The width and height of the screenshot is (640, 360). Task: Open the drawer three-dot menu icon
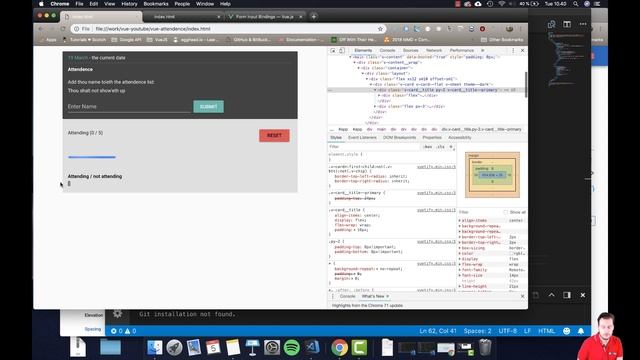[x=333, y=296]
